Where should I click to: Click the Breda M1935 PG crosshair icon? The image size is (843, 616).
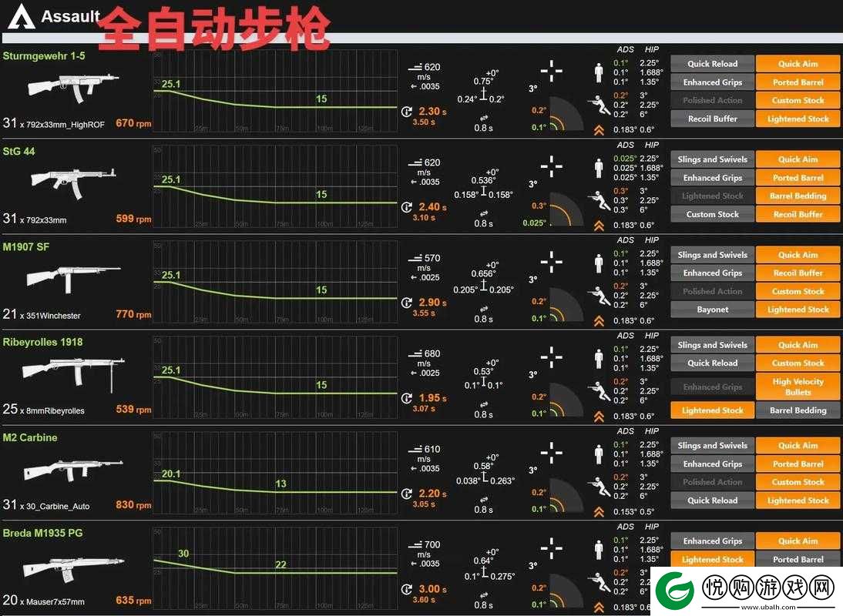[x=552, y=548]
